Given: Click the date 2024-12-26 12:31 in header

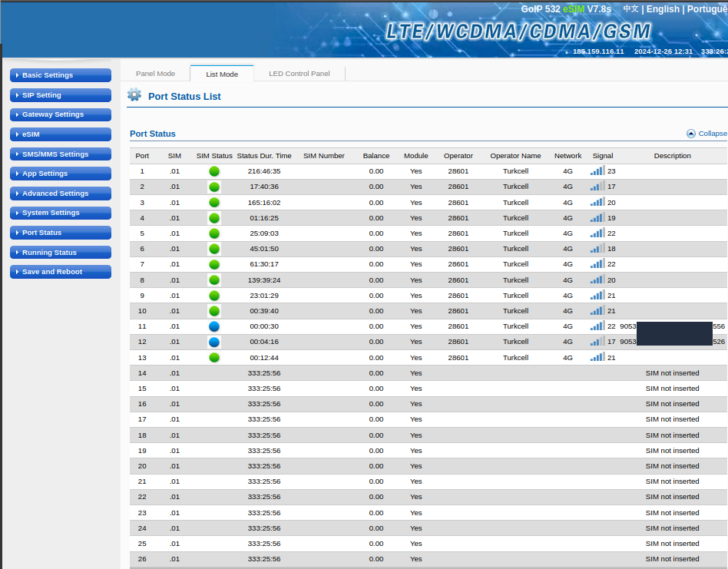Looking at the screenshot, I should [663, 51].
